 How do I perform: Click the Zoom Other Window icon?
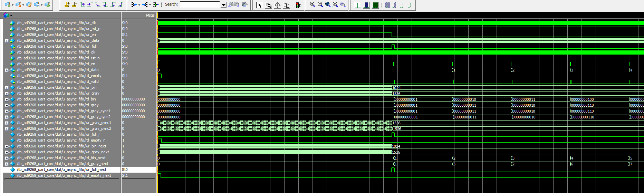tap(343, 4)
